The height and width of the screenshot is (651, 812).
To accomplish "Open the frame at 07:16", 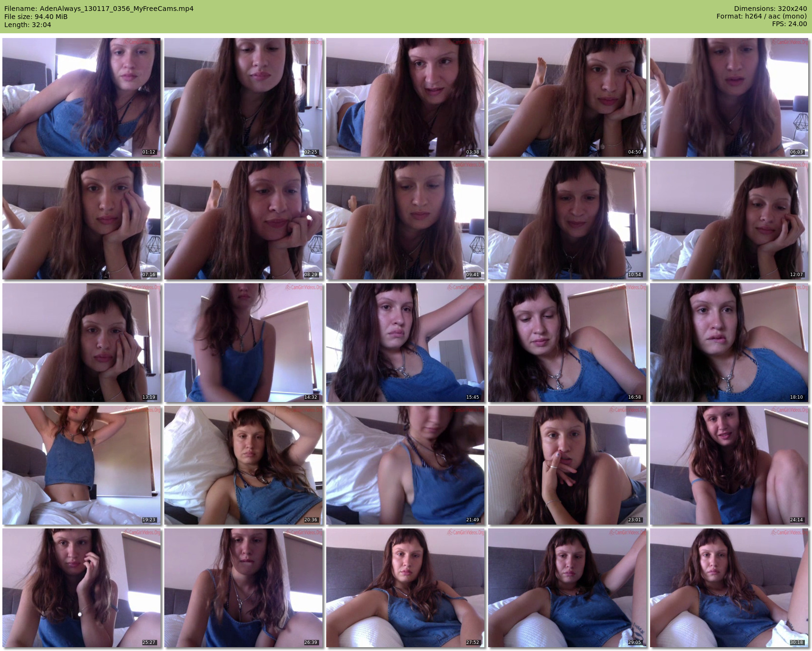I will click(x=82, y=220).
